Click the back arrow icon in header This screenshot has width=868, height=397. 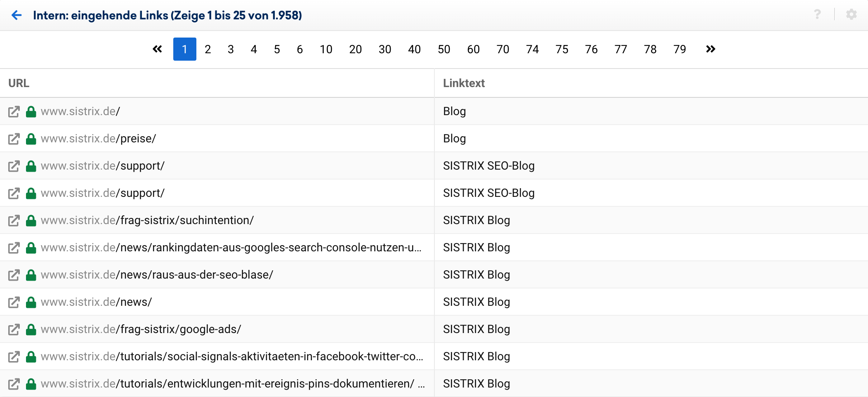(17, 15)
